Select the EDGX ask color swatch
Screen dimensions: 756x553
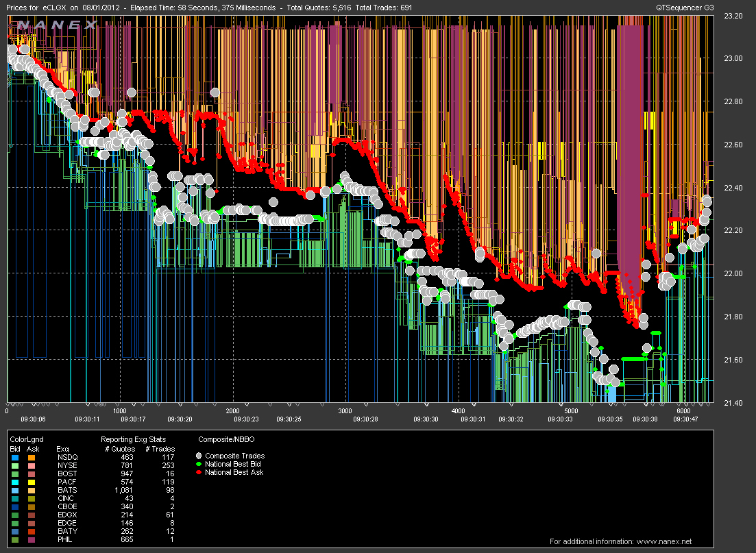(32, 515)
